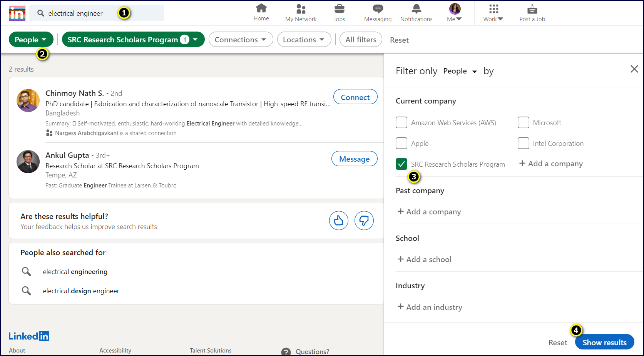Image resolution: width=644 pixels, height=356 pixels.
Task: Click magnifier icon beside electrical engineering
Action: click(x=26, y=271)
